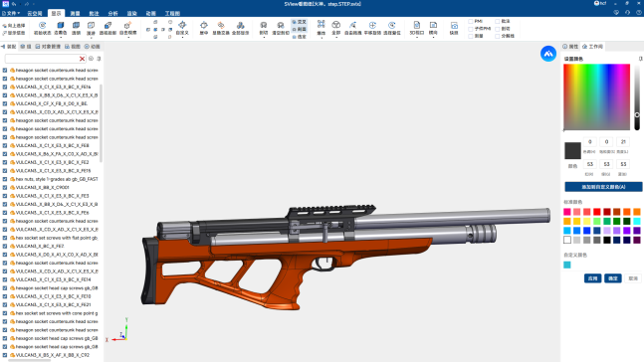The width and height of the screenshot is (644, 362).
Task: Enable the 批注 checkbox in the ribbon options
Action: click(x=498, y=21)
